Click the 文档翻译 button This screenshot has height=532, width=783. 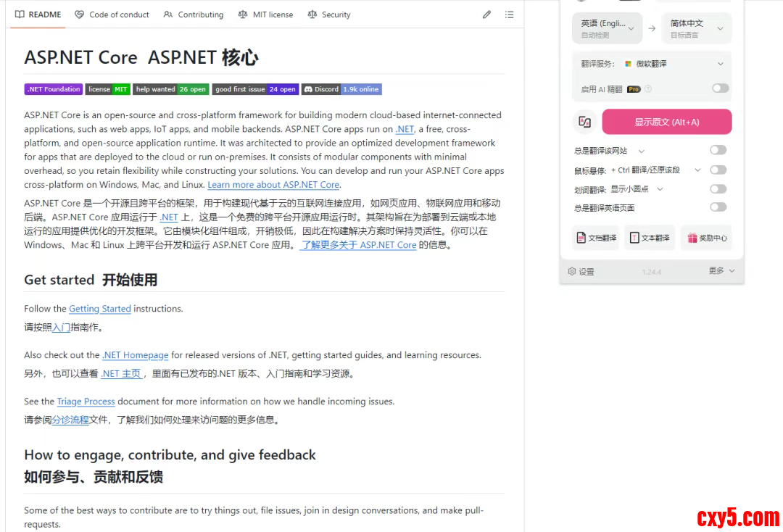click(x=597, y=238)
